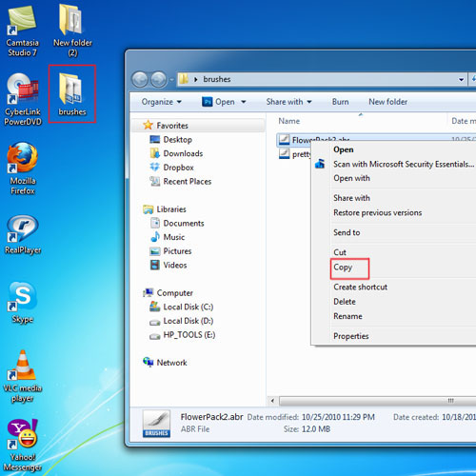Click the Network icon in the navigation pane
Viewport: 476px width, 476px height.
coord(148,362)
